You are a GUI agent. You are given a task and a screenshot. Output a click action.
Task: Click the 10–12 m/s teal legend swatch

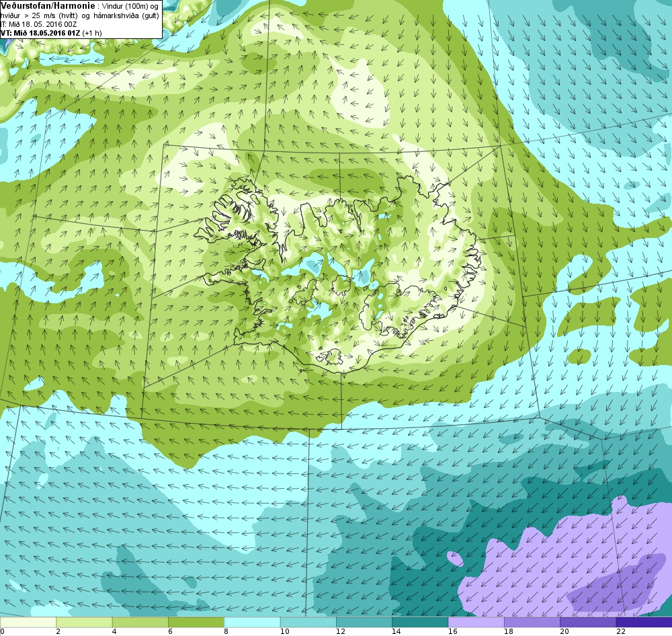(x=308, y=623)
